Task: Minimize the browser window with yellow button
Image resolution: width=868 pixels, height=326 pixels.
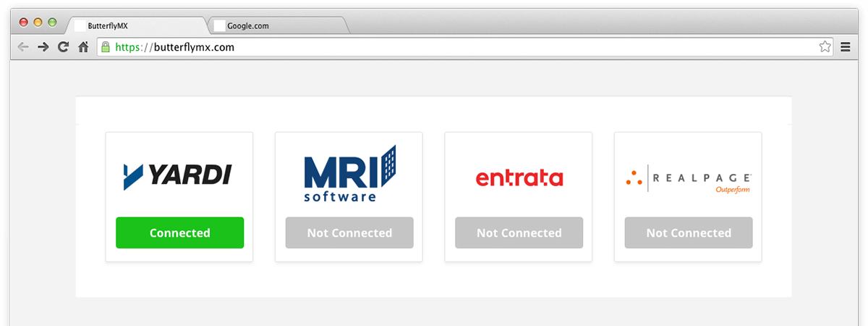Action: (x=38, y=22)
